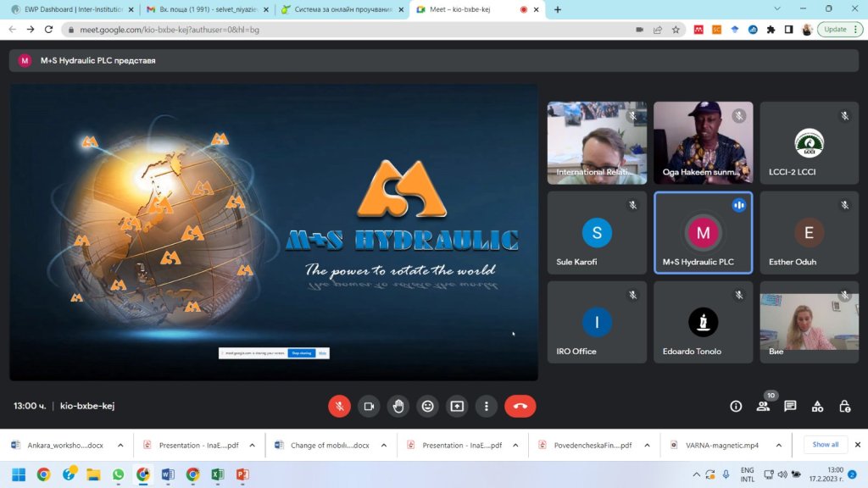The width and height of the screenshot is (868, 488).
Task: Close the downloads bar
Action: click(858, 444)
